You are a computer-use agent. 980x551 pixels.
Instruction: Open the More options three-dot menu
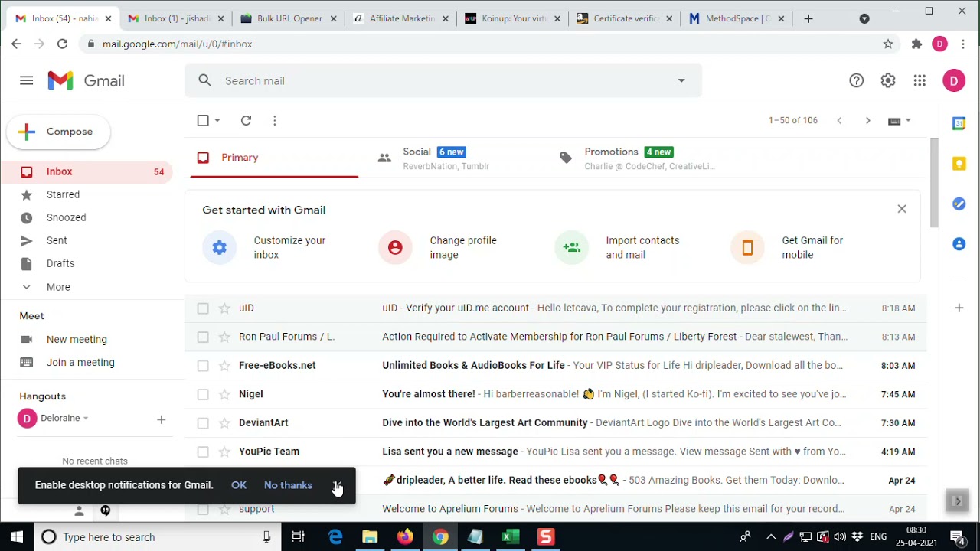click(x=274, y=120)
